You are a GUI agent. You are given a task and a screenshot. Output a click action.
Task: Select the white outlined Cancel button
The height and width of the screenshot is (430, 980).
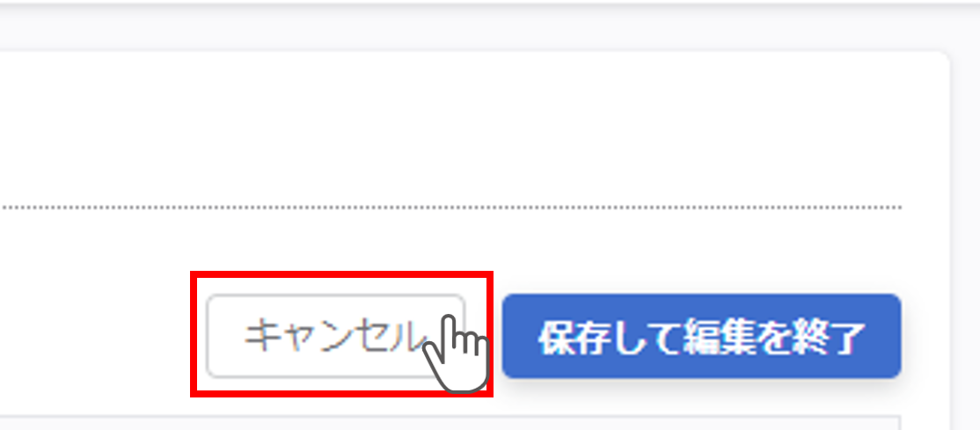click(x=336, y=336)
